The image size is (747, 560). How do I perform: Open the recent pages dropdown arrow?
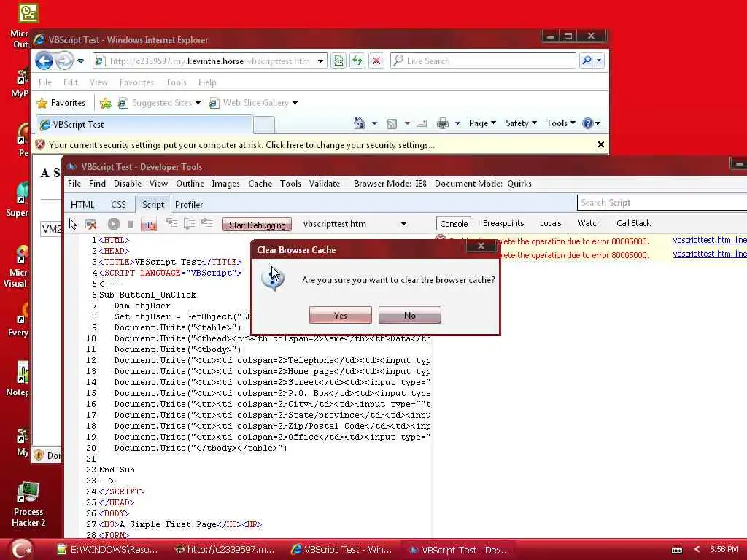coord(80,61)
